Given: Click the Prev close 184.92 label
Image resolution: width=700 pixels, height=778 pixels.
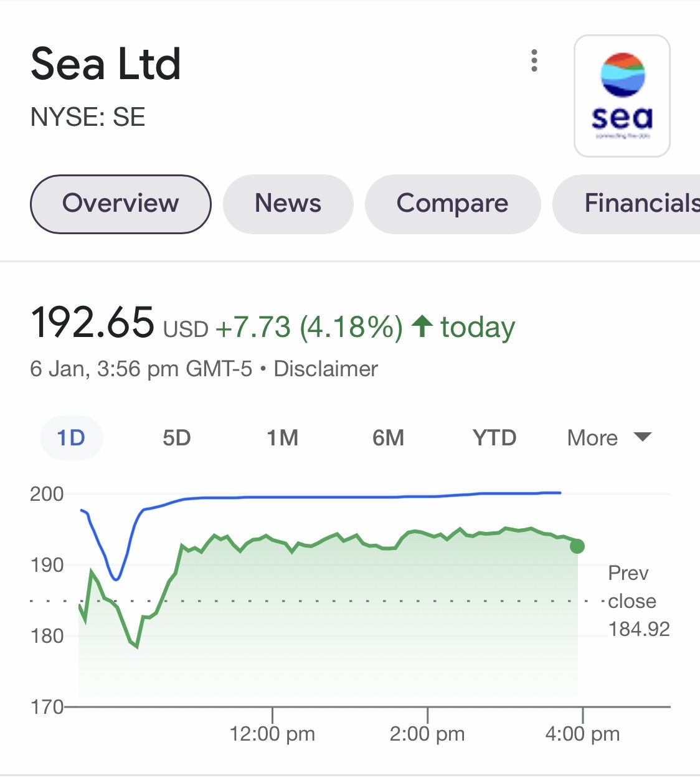Looking at the screenshot, I should click(636, 601).
